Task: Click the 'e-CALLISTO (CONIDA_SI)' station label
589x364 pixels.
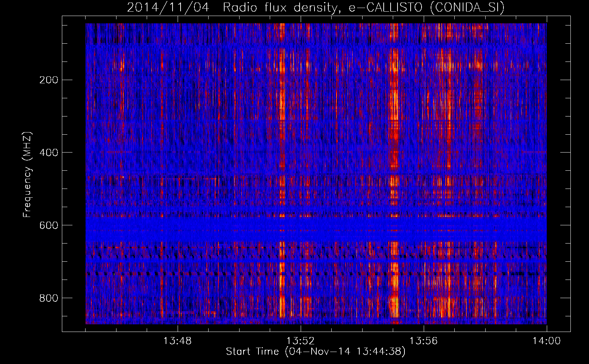Action: (x=427, y=8)
